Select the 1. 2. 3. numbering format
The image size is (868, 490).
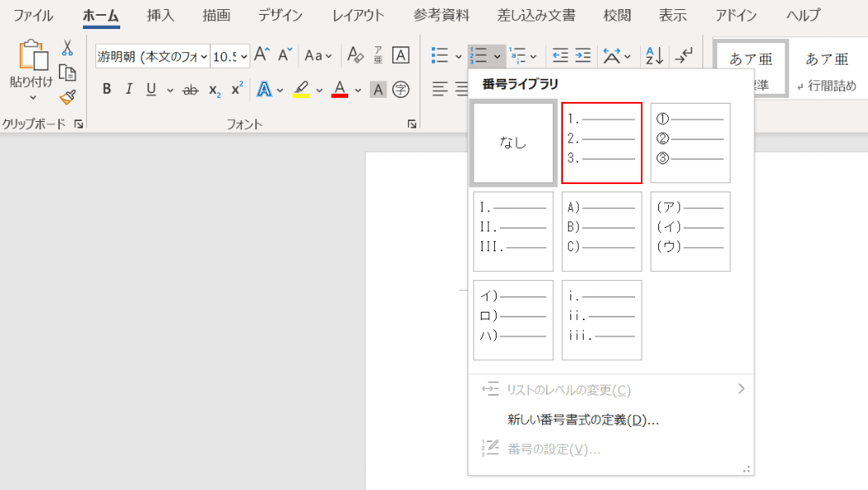tap(602, 143)
